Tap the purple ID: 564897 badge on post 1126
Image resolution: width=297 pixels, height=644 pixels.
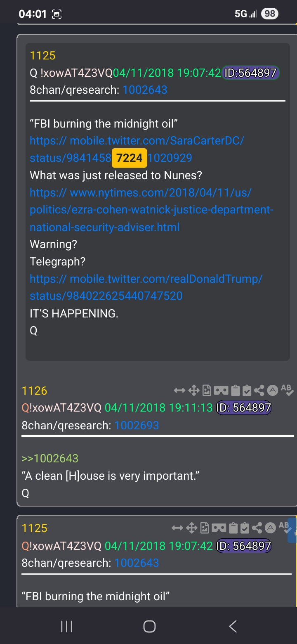click(x=244, y=408)
